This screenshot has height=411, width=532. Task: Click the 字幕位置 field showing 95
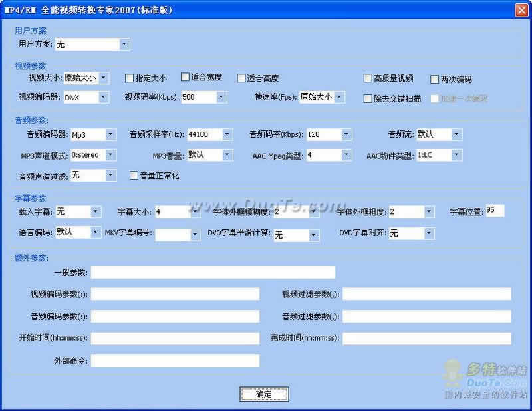pyautogui.click(x=495, y=211)
